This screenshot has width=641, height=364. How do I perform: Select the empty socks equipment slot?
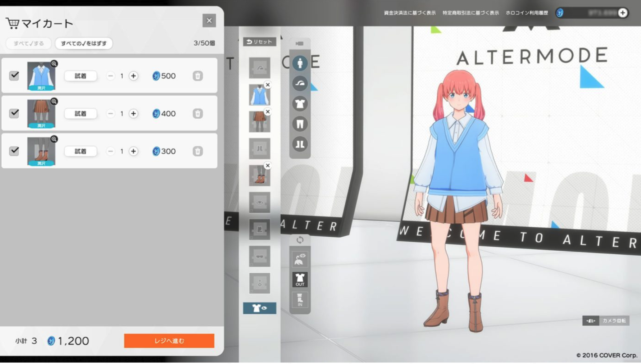259,149
